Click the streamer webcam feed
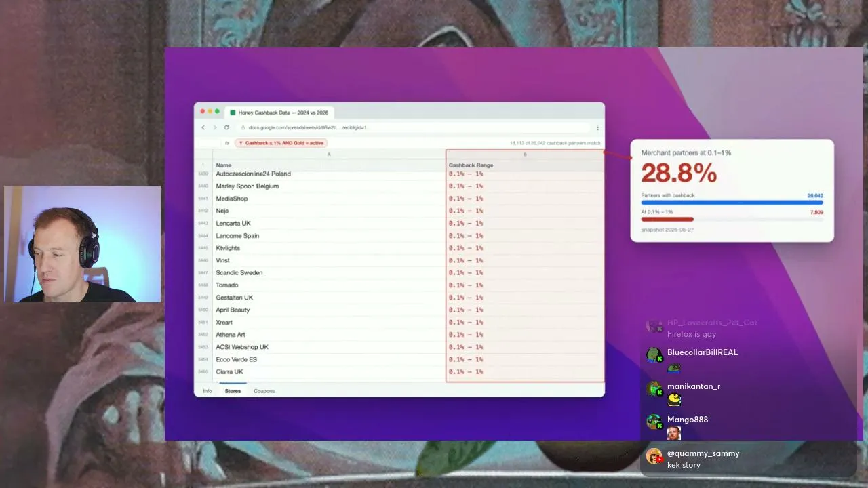Screen dimensions: 868x488 [x=83, y=244]
